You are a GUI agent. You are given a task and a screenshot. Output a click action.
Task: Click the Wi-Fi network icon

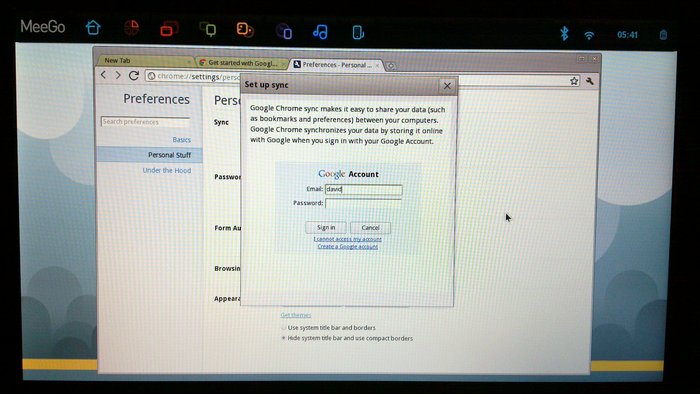pyautogui.click(x=589, y=35)
